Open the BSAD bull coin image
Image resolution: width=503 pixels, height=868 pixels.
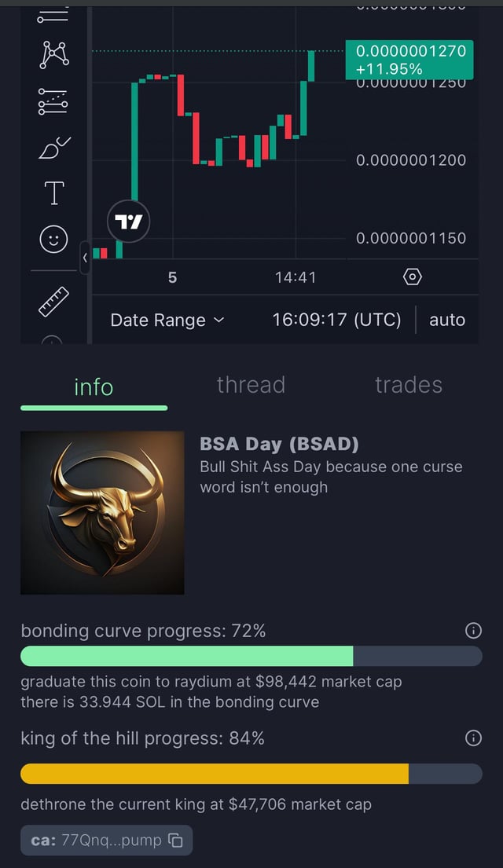tap(102, 512)
